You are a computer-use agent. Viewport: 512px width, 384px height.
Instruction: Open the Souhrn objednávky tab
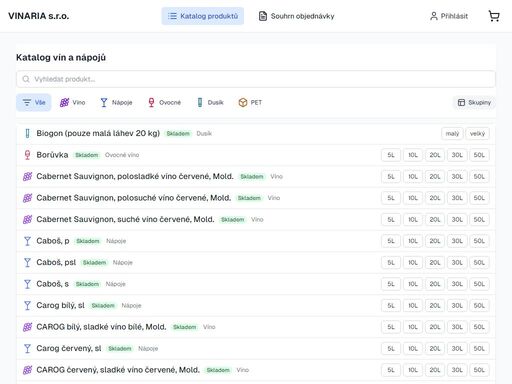click(296, 16)
